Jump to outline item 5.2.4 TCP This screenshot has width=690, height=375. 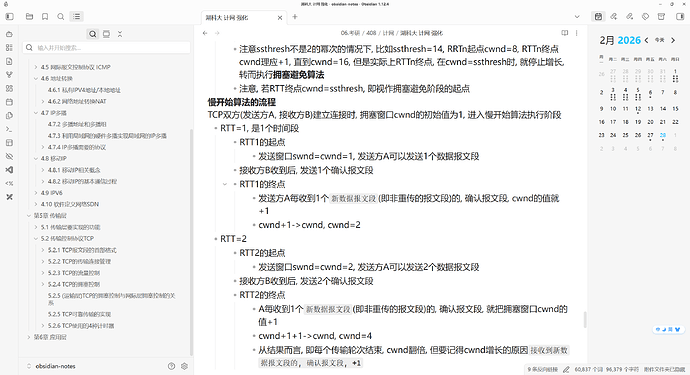(74, 285)
